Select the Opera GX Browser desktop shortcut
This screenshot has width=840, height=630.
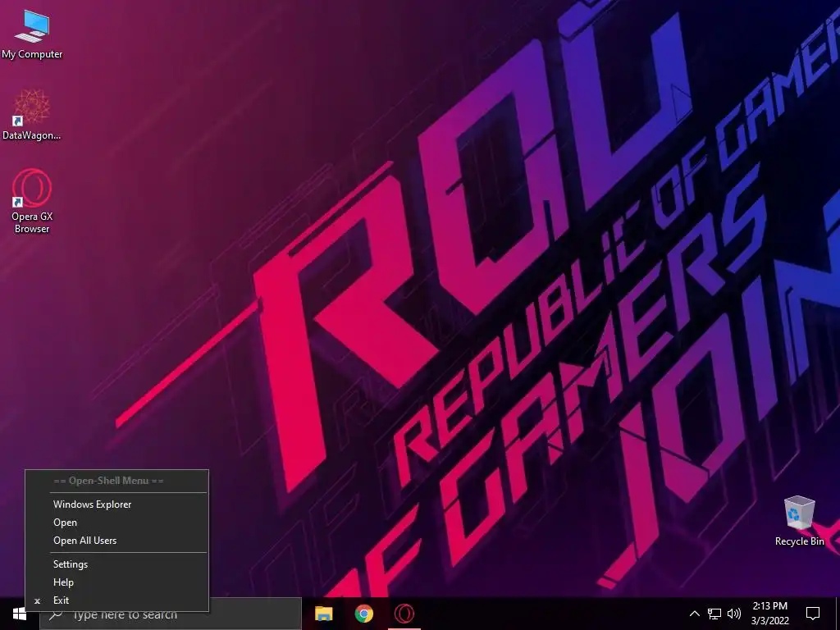point(32,201)
